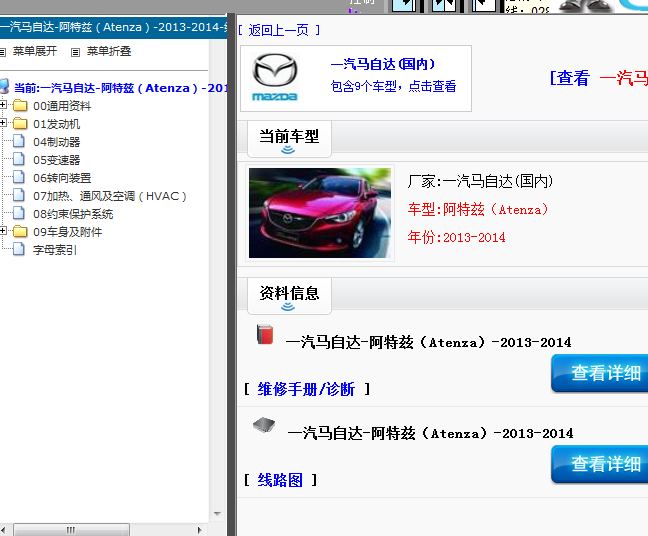
Task: Click the left-pane layout icon in top toolbar
Action: [x=404, y=5]
